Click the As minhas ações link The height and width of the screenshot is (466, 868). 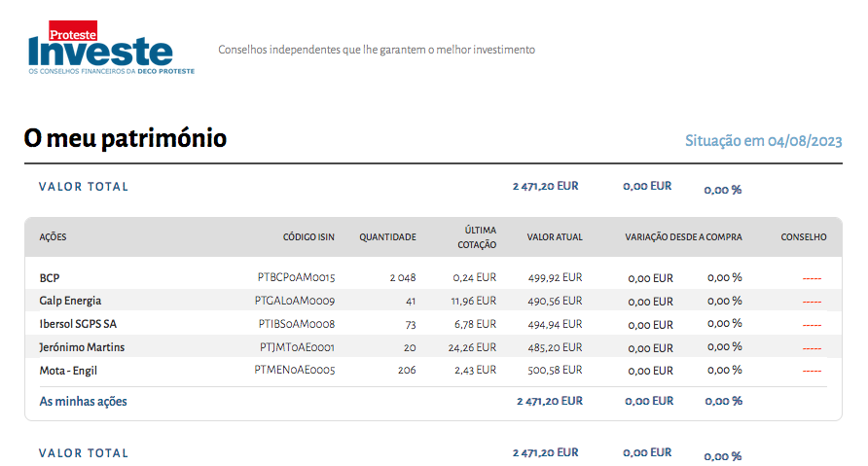pyautogui.click(x=83, y=401)
